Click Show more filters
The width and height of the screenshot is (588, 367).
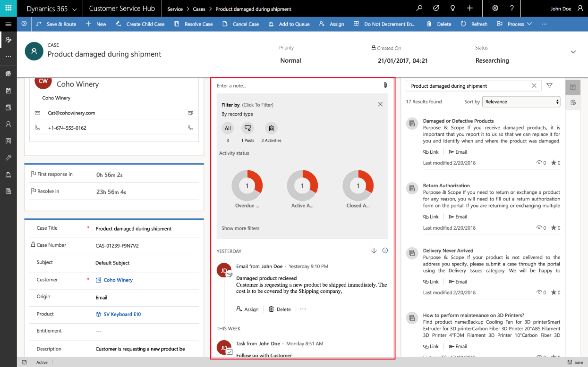240,228
